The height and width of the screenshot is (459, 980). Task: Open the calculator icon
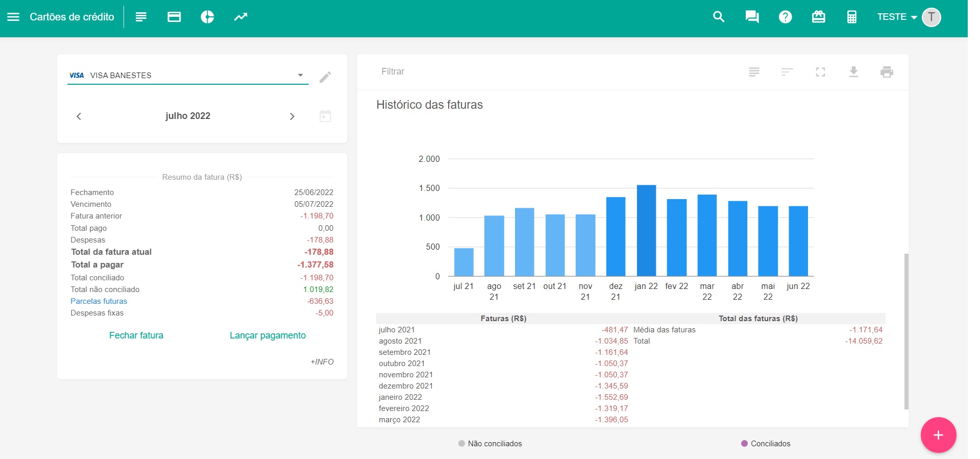851,17
